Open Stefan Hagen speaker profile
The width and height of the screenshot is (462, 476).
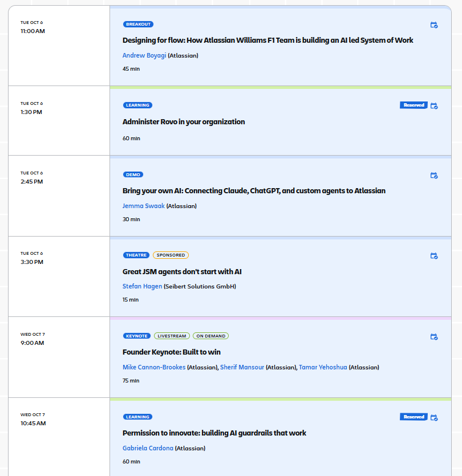[x=142, y=286]
